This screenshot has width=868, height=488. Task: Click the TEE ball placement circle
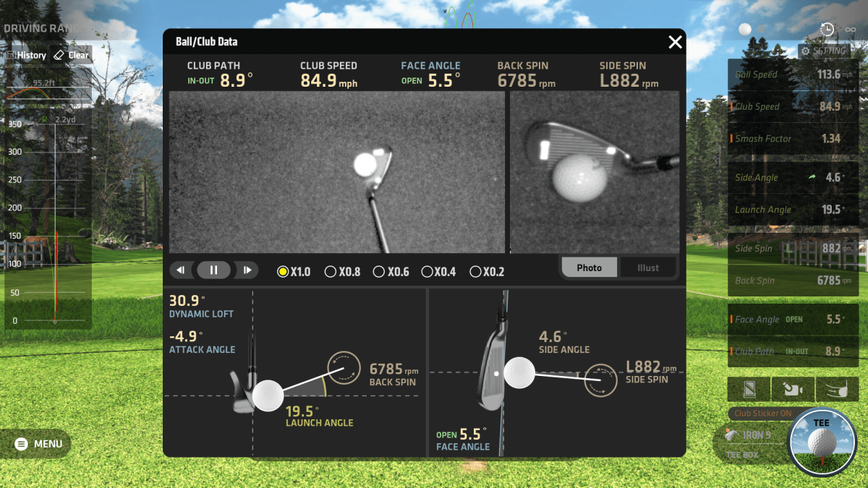(x=821, y=442)
